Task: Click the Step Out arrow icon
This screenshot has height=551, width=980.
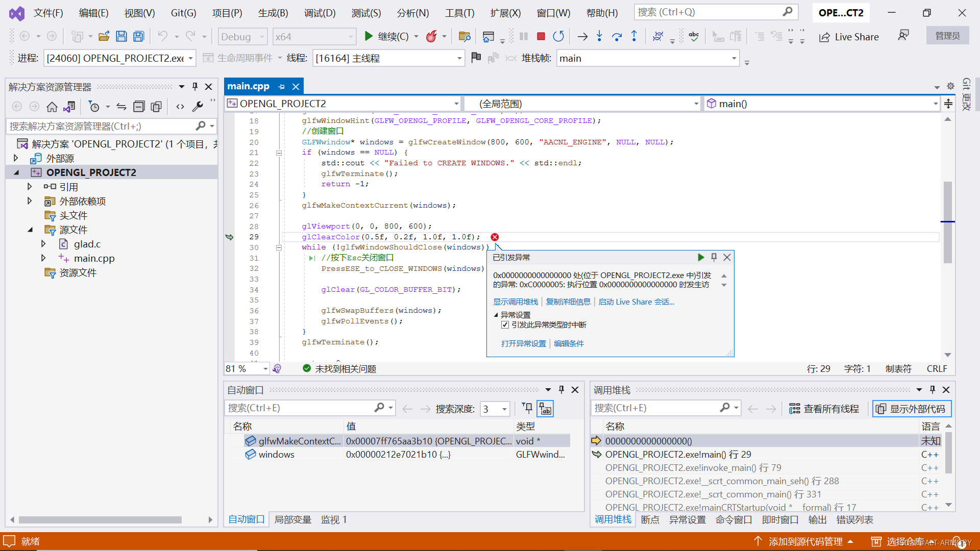Action: 634,36
